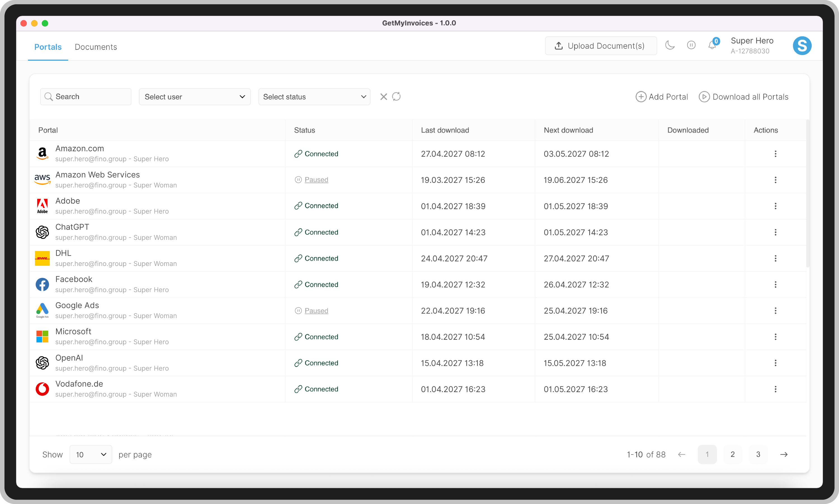Click the pause icon in top bar
This screenshot has width=839, height=504.
691,45
